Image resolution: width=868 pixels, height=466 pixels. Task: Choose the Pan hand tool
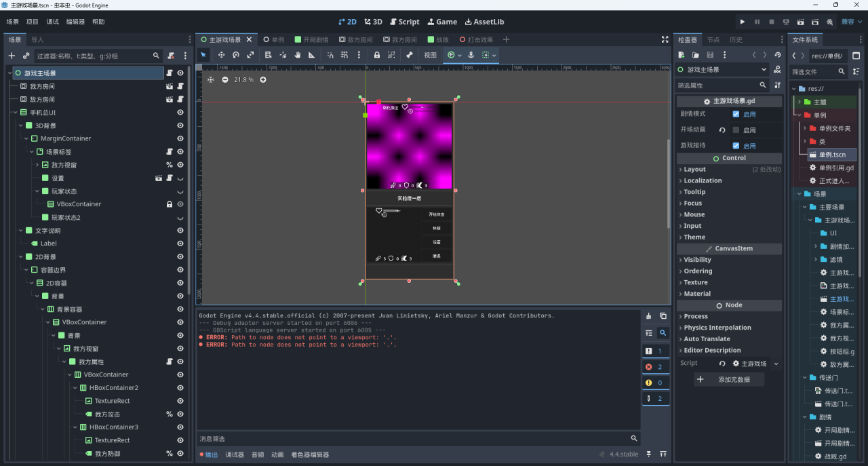point(297,55)
